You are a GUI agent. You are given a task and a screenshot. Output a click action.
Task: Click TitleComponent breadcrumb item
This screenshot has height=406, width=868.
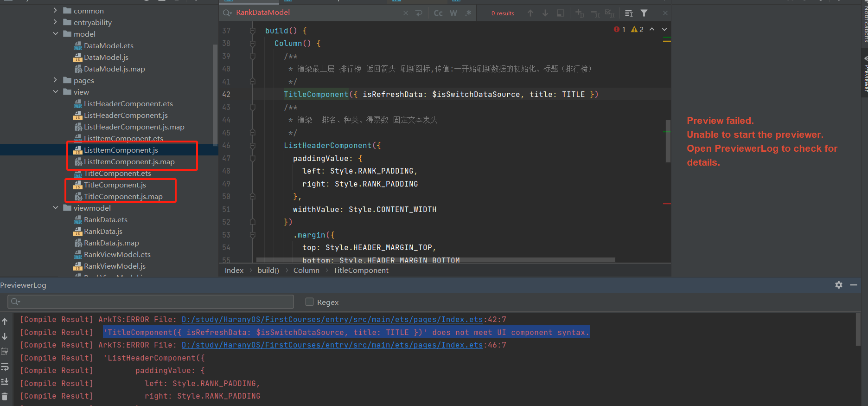click(x=361, y=270)
